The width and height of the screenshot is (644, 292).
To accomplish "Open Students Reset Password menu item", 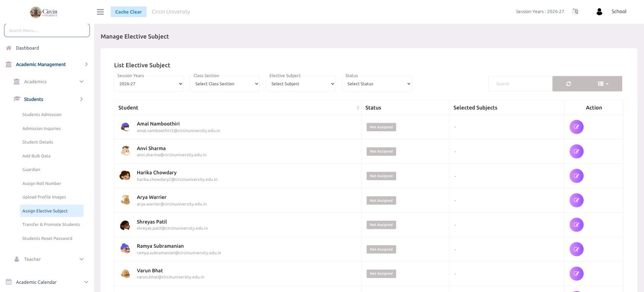I will click(47, 239).
